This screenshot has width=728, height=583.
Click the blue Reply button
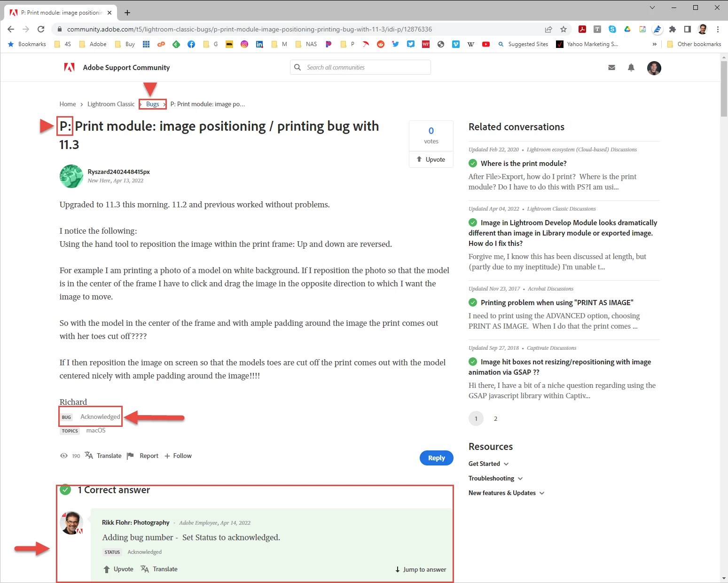pos(437,458)
